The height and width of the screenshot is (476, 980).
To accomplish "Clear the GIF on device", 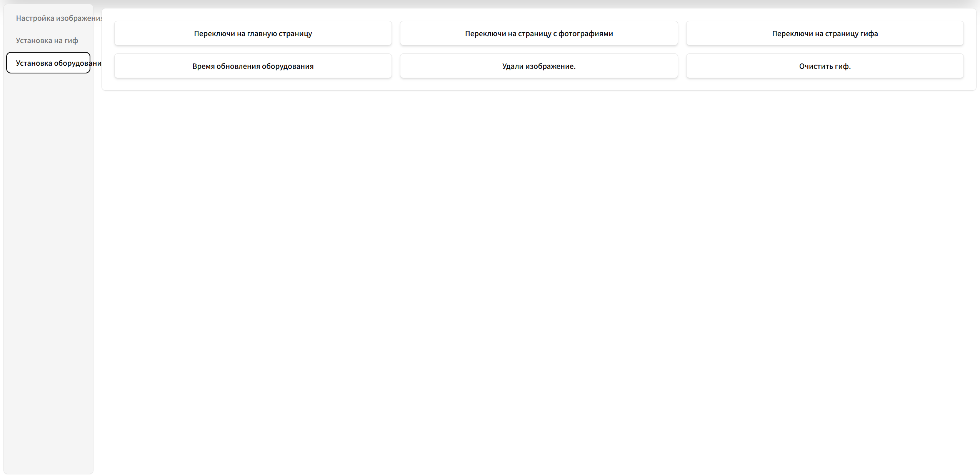I will click(825, 66).
